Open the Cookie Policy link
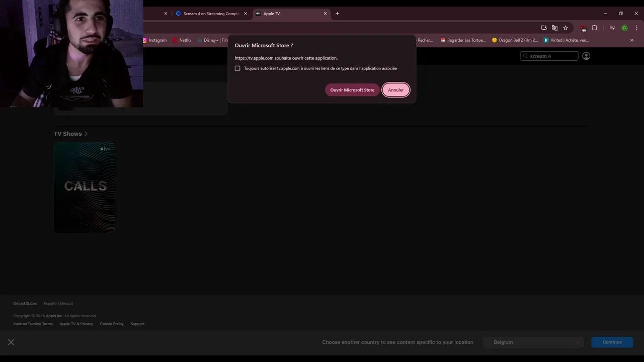The width and height of the screenshot is (644, 362). 112,324
